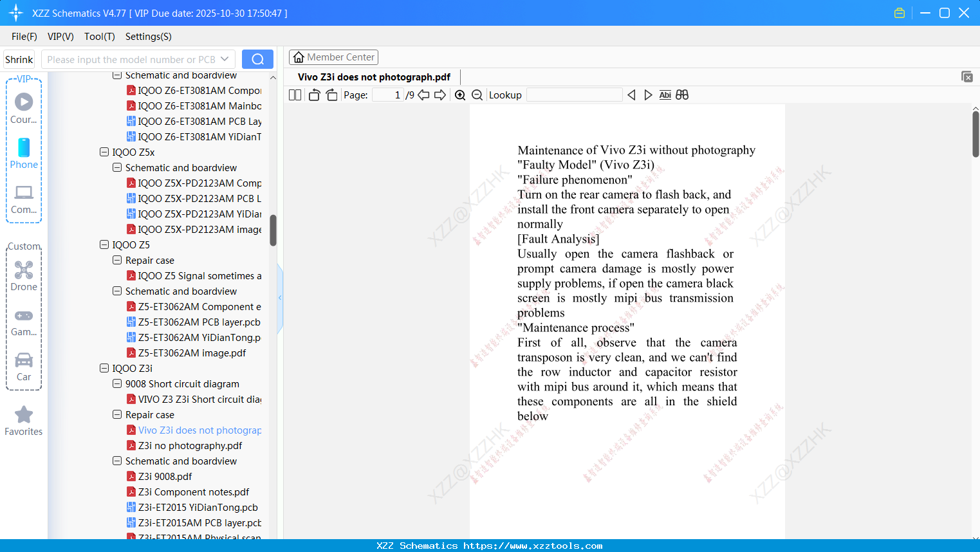This screenshot has width=980, height=552.
Task: Click the Shrink button
Action: click(19, 59)
